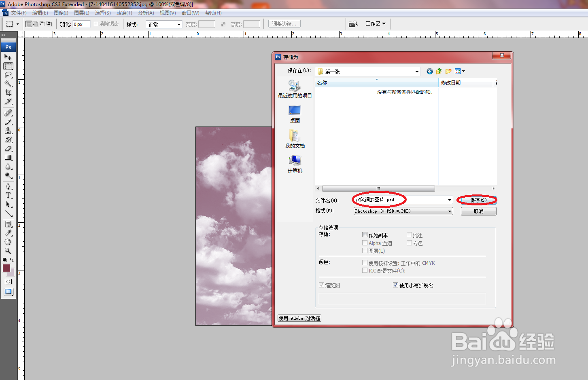Select the Hand tool

[x=8, y=242]
